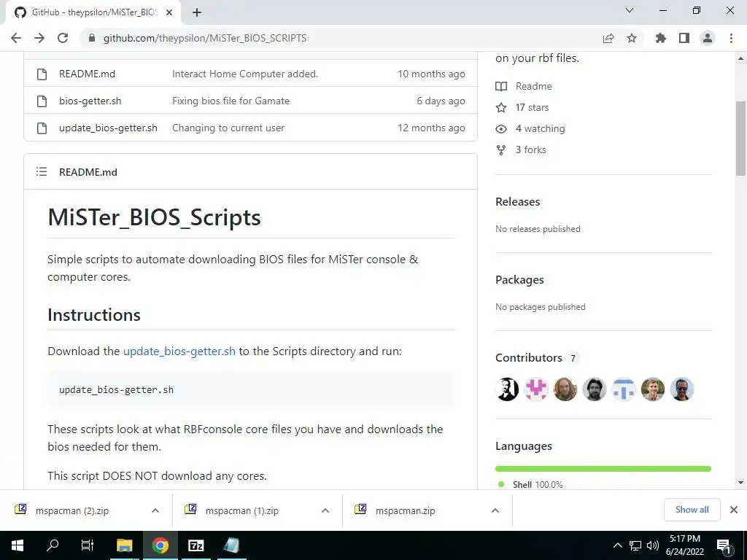
Task: Open the 17 stars link
Action: coord(522,108)
